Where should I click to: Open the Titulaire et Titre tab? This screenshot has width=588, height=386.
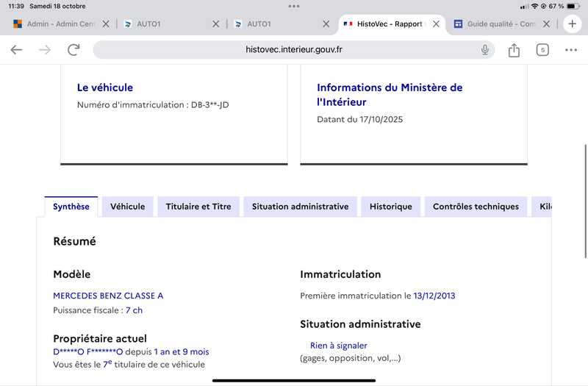pos(198,207)
